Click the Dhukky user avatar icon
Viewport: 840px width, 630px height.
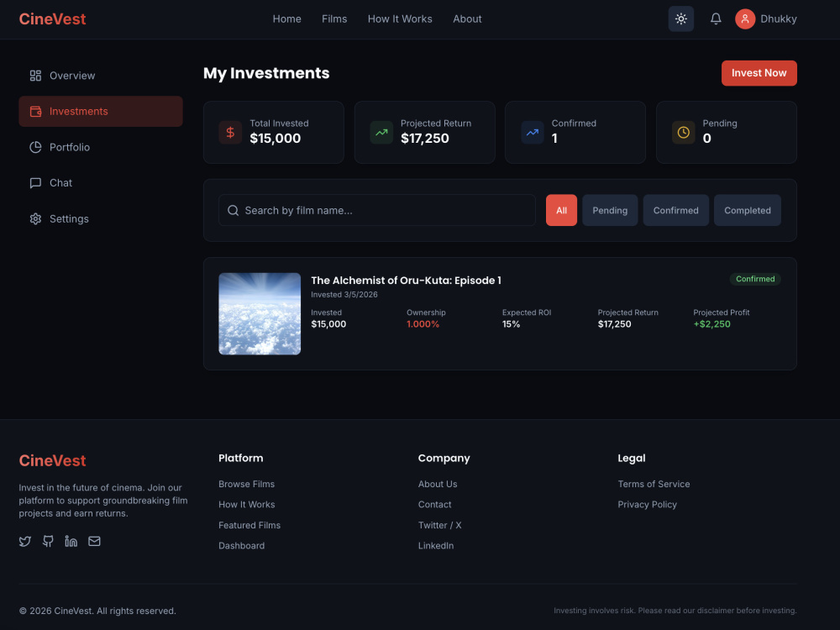[x=744, y=18]
